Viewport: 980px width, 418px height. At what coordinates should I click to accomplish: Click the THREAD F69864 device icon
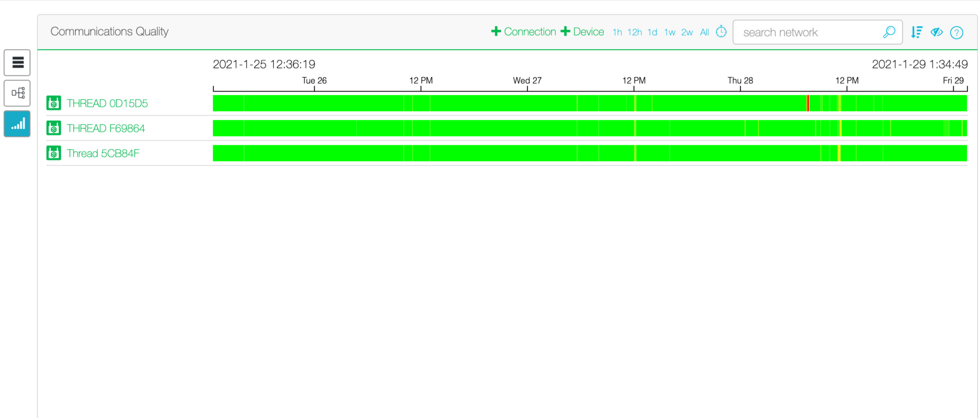coord(54,128)
